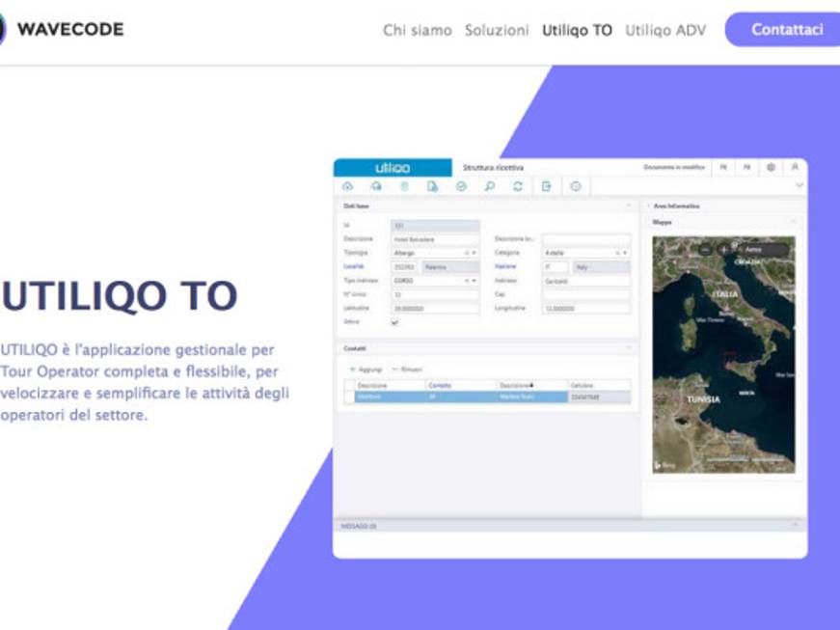The height and width of the screenshot is (630, 840).
Task: Click the Id input field
Action: pyautogui.click(x=435, y=226)
